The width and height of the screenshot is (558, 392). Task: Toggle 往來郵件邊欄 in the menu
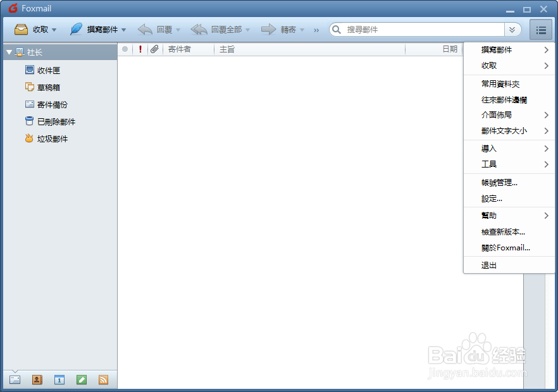tap(500, 99)
